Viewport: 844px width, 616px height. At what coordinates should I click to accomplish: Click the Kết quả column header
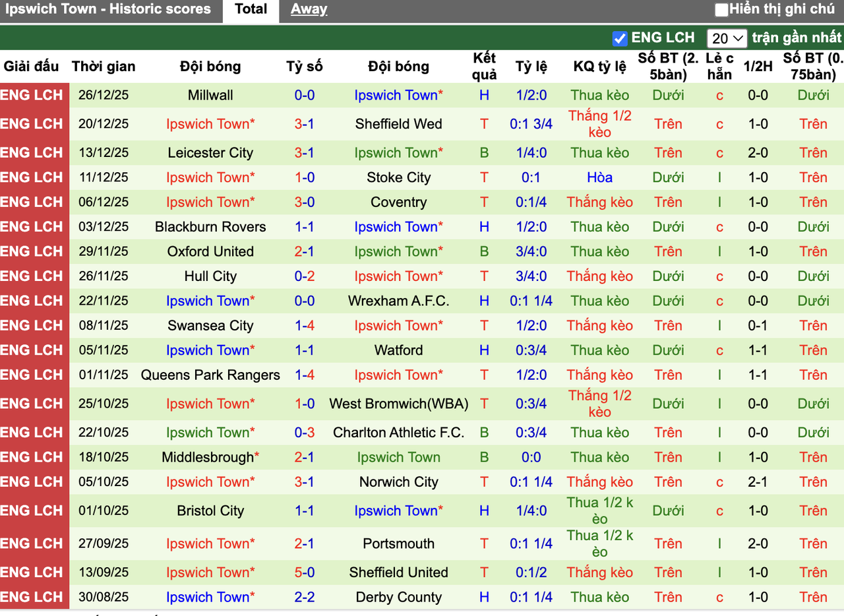(x=484, y=67)
